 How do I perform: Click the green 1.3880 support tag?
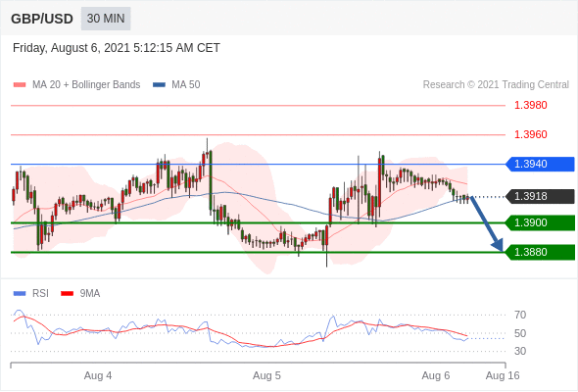pyautogui.click(x=540, y=252)
